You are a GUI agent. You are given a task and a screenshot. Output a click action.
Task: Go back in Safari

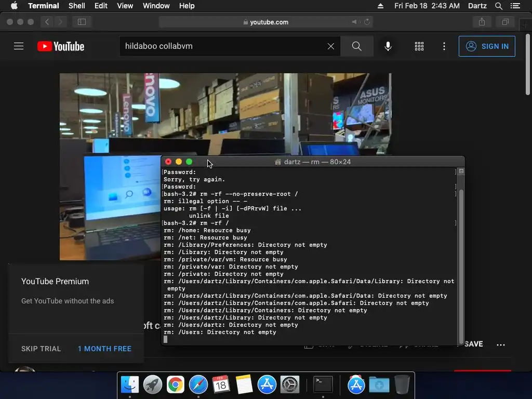point(47,22)
